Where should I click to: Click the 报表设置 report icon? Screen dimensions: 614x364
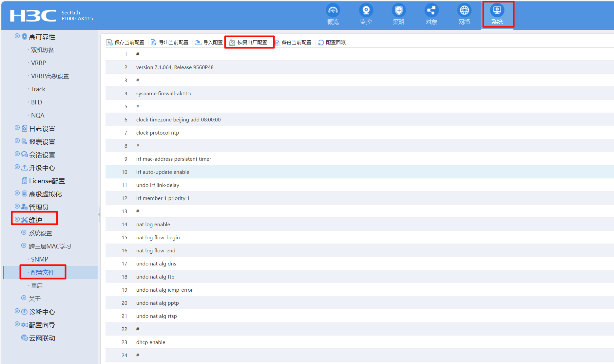(25, 141)
